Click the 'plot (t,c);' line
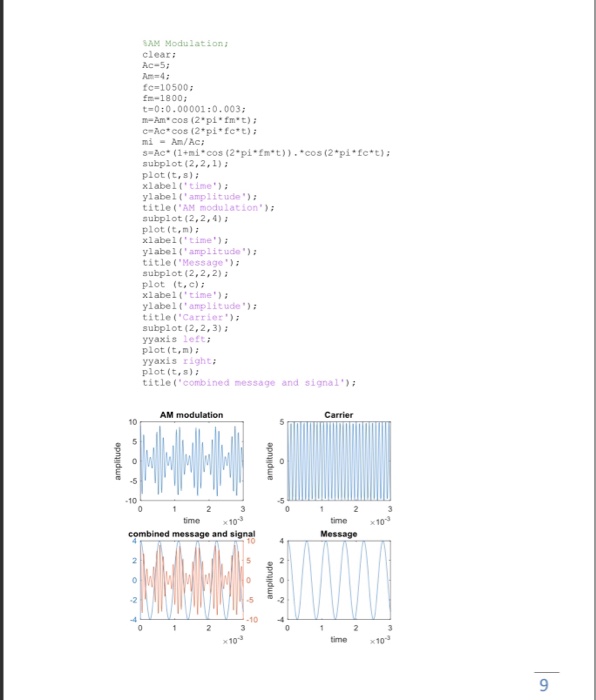 click(x=174, y=284)
